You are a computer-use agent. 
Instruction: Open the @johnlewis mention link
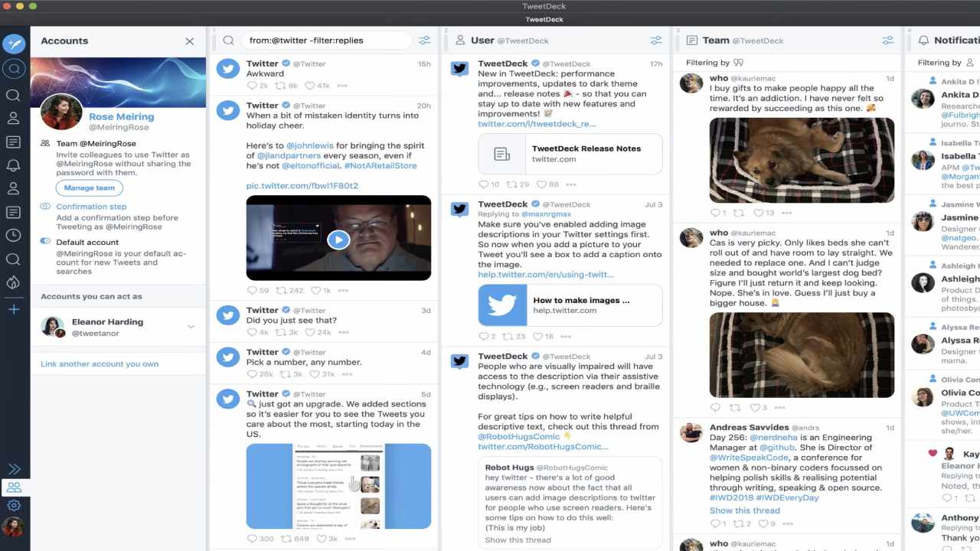pos(310,145)
